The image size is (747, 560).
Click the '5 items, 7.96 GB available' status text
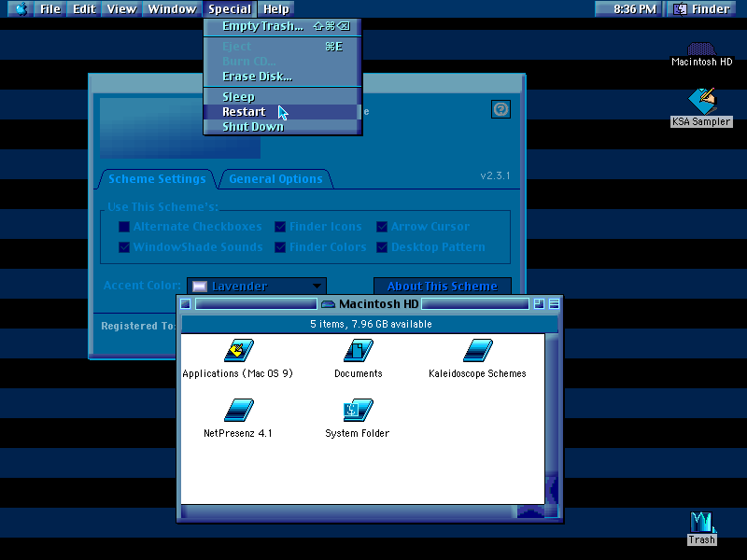coord(371,324)
